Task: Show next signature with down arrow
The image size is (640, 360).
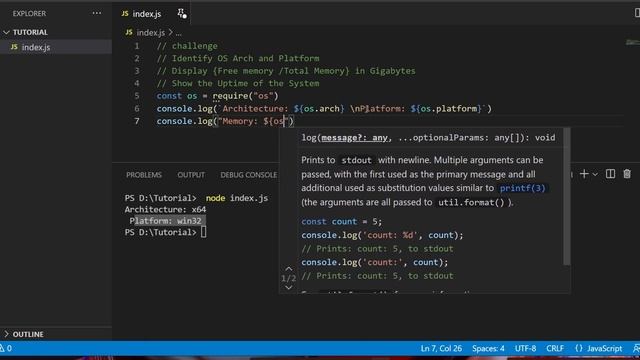Action: coord(289,287)
